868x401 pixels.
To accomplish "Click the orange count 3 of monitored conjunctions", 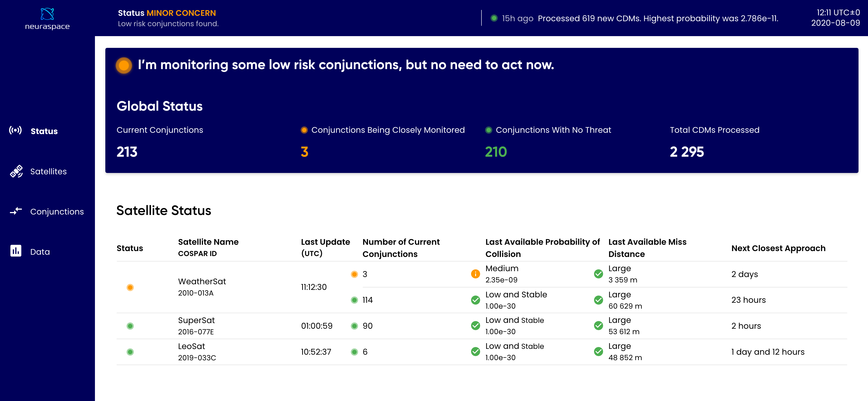I will pyautogui.click(x=304, y=152).
